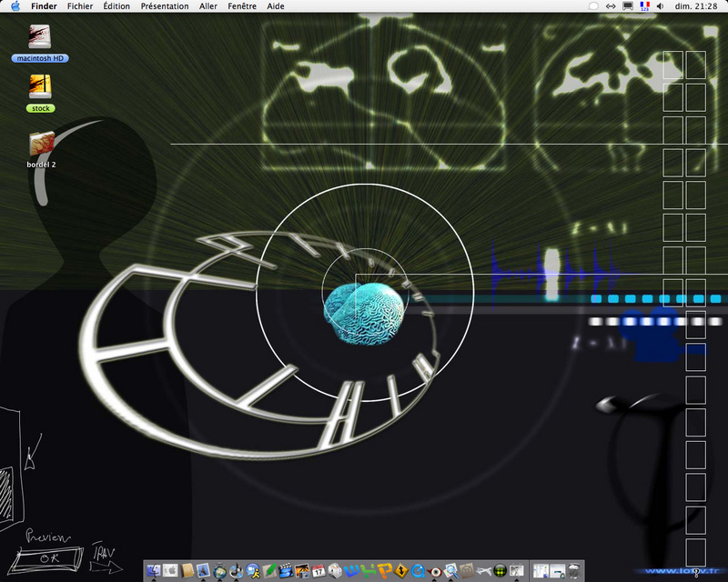Click the red eye icon in the Dock
This screenshot has height=582, width=728.
pyautogui.click(x=435, y=570)
